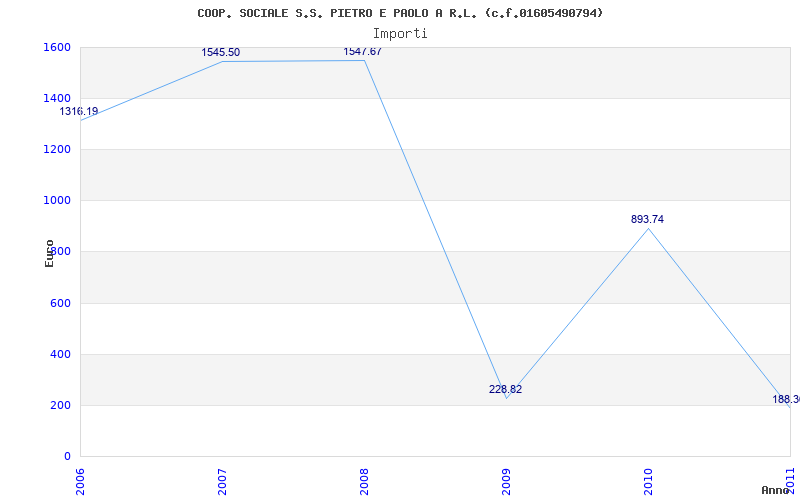Click the y-axis tick 1000

pos(57,201)
